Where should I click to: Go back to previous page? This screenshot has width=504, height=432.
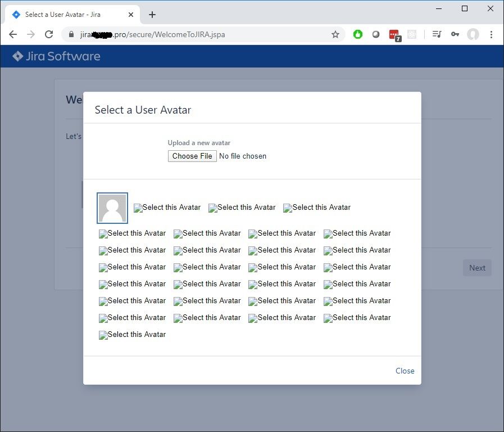[13, 34]
